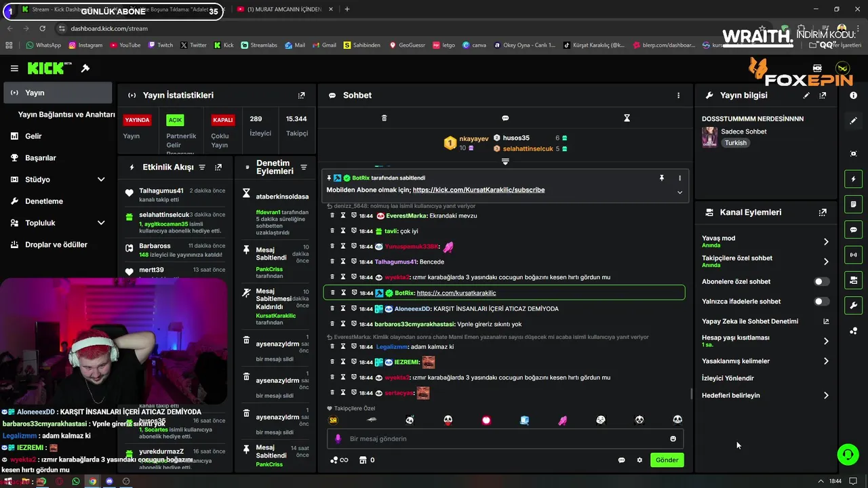The width and height of the screenshot is (868, 488).
Task: Click the hourglass icon in the chat toolbar
Action: [627, 118]
